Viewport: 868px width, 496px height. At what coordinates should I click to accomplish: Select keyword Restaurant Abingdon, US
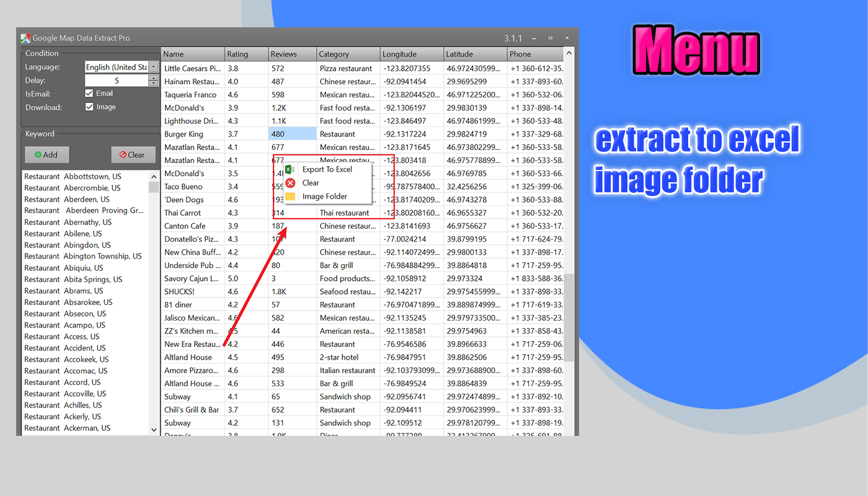click(x=68, y=245)
